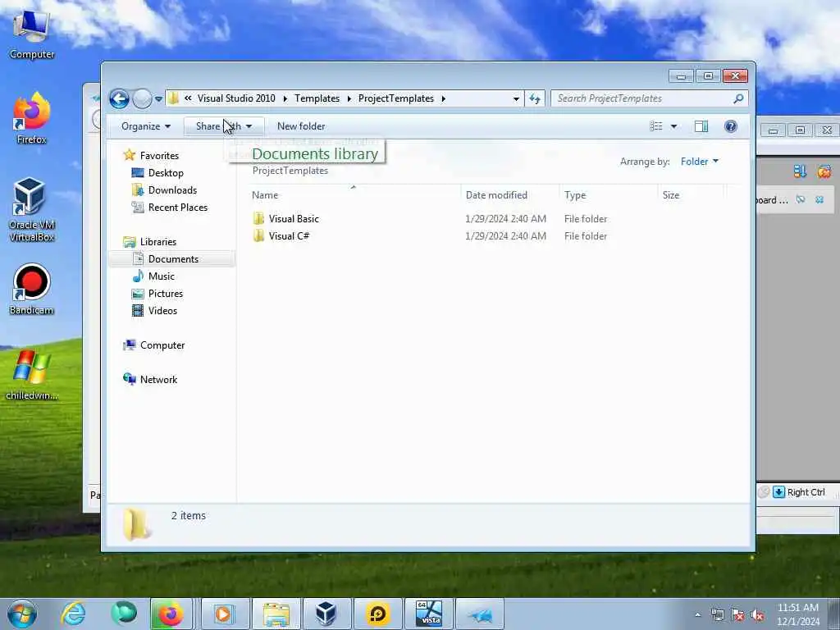Open Recent Places in navigation pane
The width and height of the screenshot is (840, 630).
[178, 208]
